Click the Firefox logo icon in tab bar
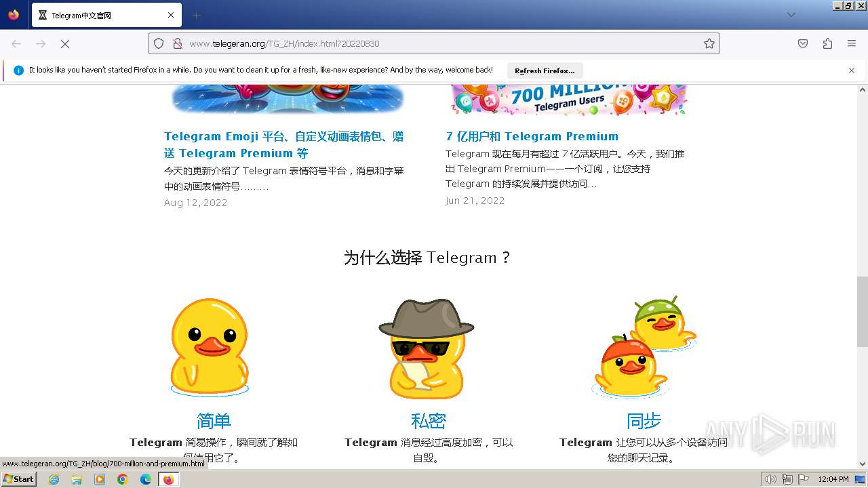Screen dimensions: 868x488 pyautogui.click(x=14, y=15)
